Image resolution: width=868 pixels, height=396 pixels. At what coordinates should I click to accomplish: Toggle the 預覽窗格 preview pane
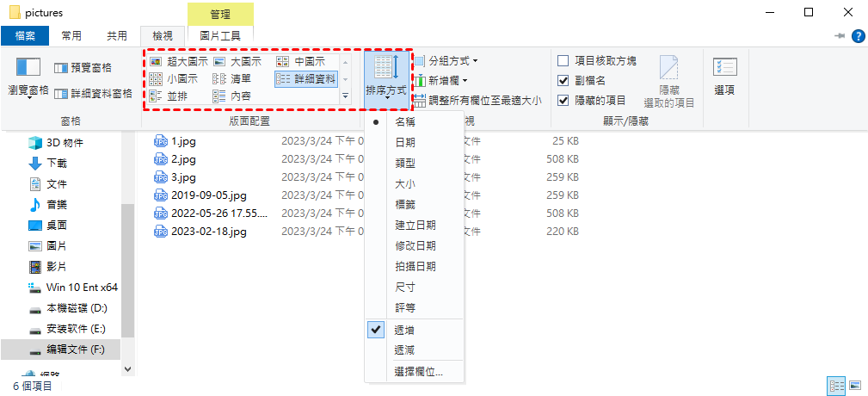point(83,68)
